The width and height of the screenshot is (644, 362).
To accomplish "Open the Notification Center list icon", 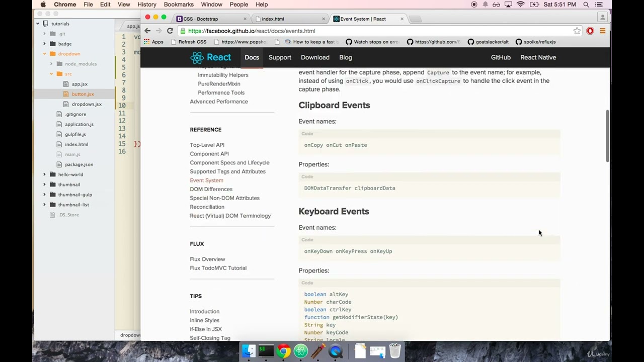I will pyautogui.click(x=599, y=5).
